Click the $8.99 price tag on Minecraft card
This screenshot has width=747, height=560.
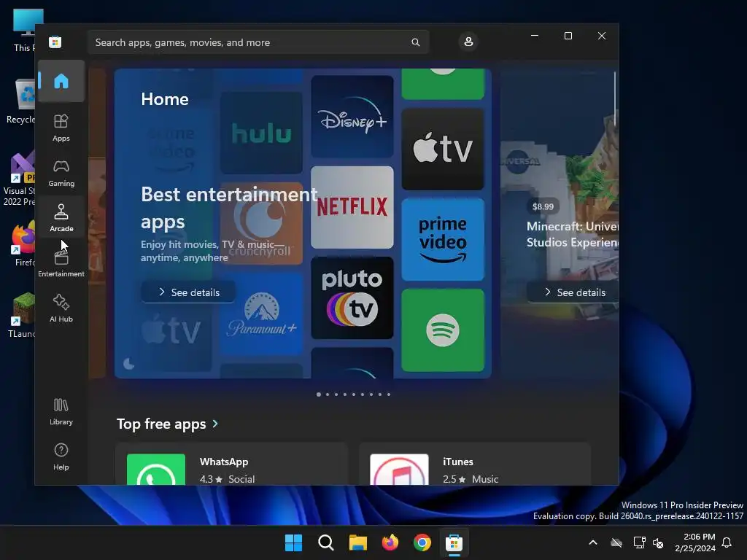coord(543,206)
